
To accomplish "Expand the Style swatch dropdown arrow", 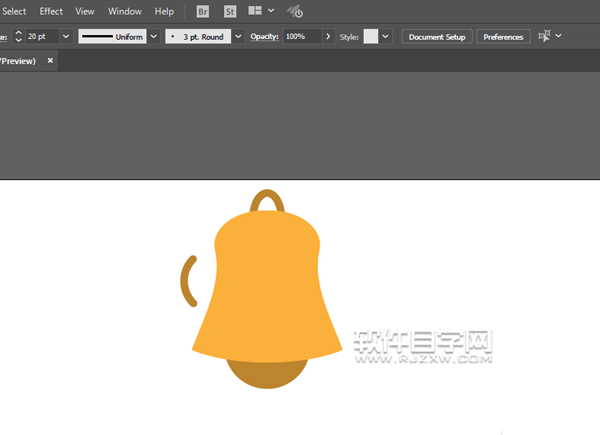I will point(387,36).
